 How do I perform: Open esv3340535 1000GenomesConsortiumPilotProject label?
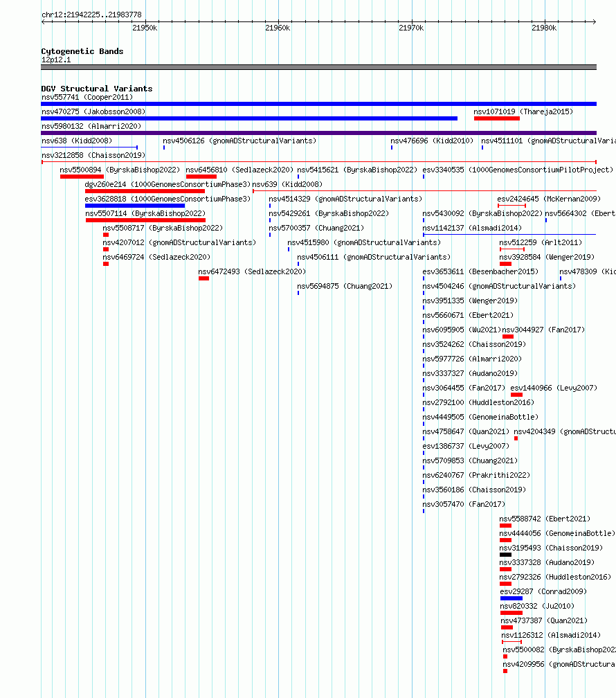[518, 170]
